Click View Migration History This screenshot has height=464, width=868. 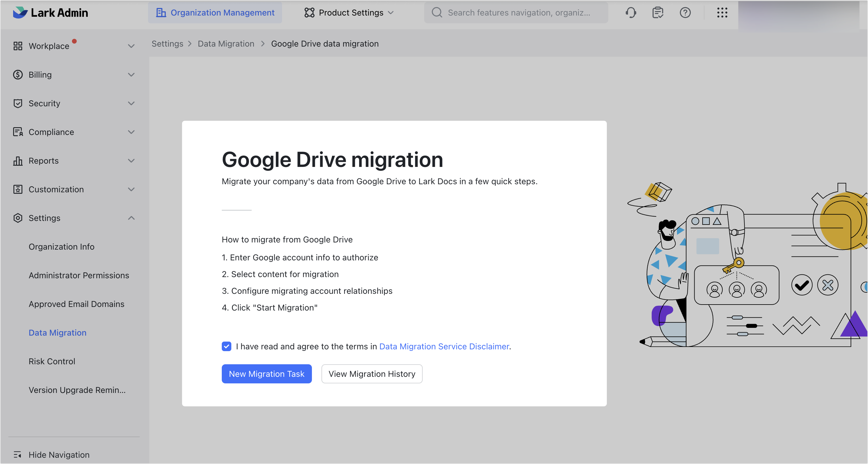[372, 374]
